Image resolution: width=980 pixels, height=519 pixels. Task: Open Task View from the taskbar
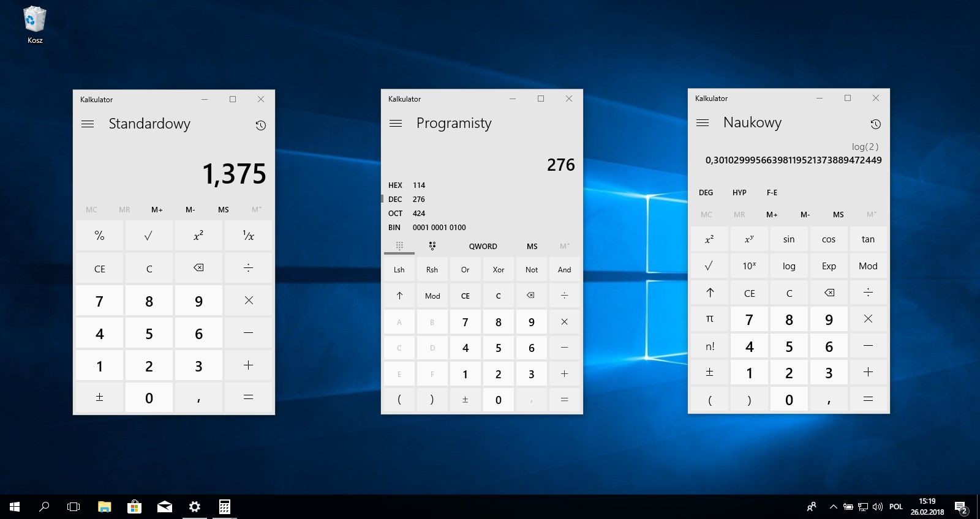pos(73,507)
